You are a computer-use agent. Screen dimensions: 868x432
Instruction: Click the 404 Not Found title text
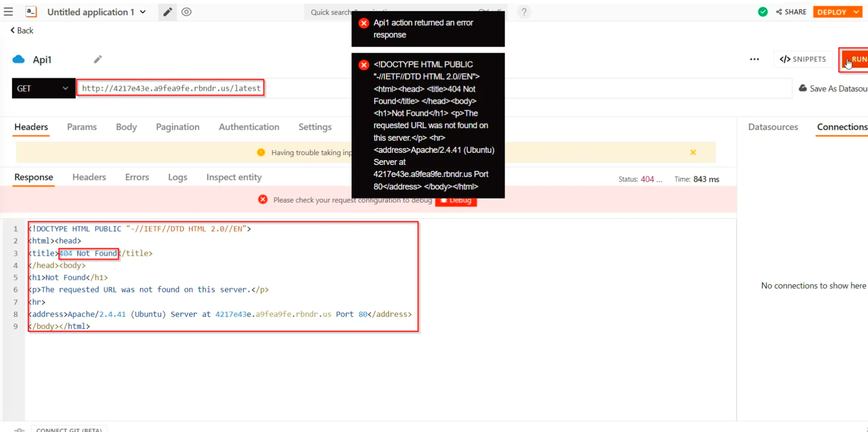point(88,254)
